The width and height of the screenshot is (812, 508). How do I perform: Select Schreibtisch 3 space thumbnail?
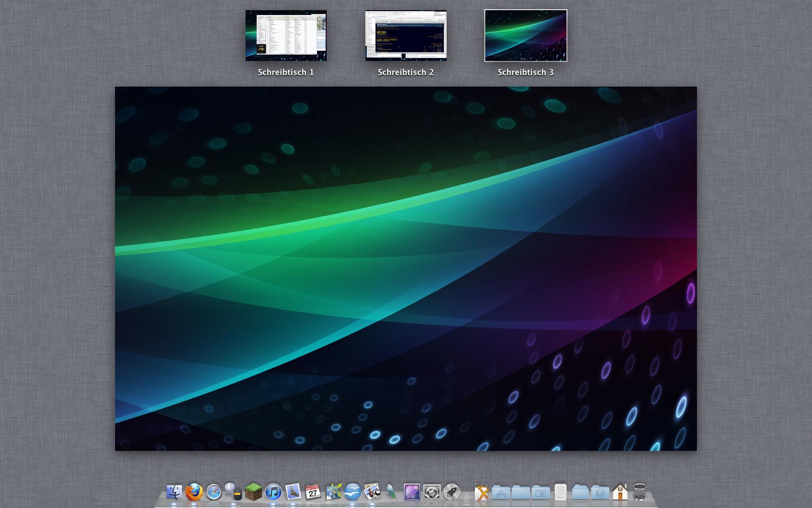(526, 36)
